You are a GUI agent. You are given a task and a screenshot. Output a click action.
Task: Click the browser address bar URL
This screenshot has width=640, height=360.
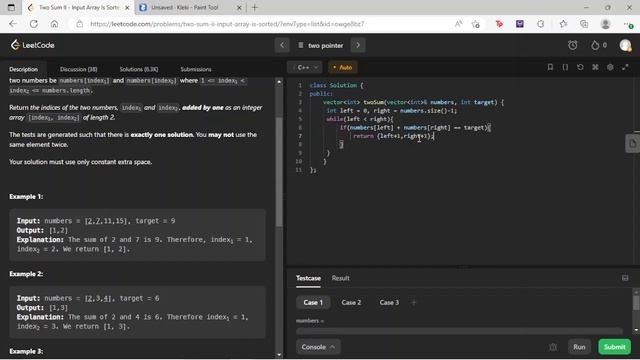point(227,24)
